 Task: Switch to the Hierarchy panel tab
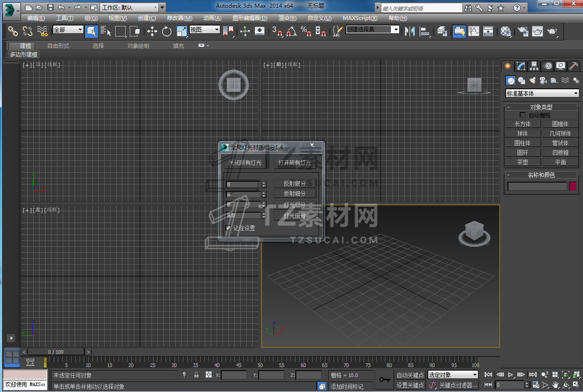point(534,66)
